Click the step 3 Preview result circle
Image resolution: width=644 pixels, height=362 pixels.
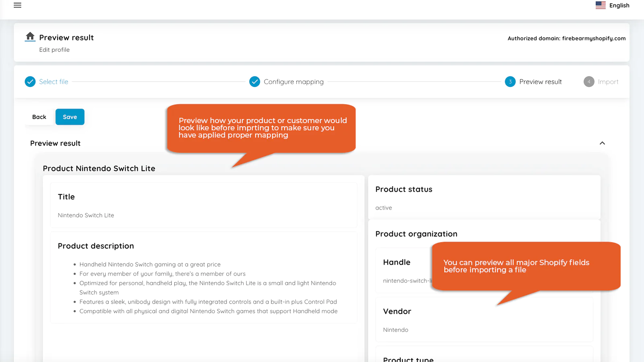click(510, 82)
